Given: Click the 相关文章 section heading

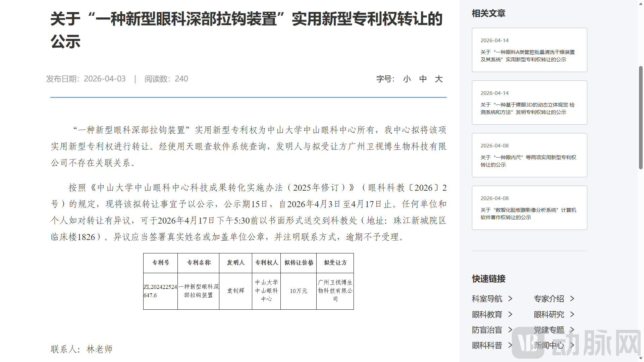Looking at the screenshot, I should [x=488, y=13].
